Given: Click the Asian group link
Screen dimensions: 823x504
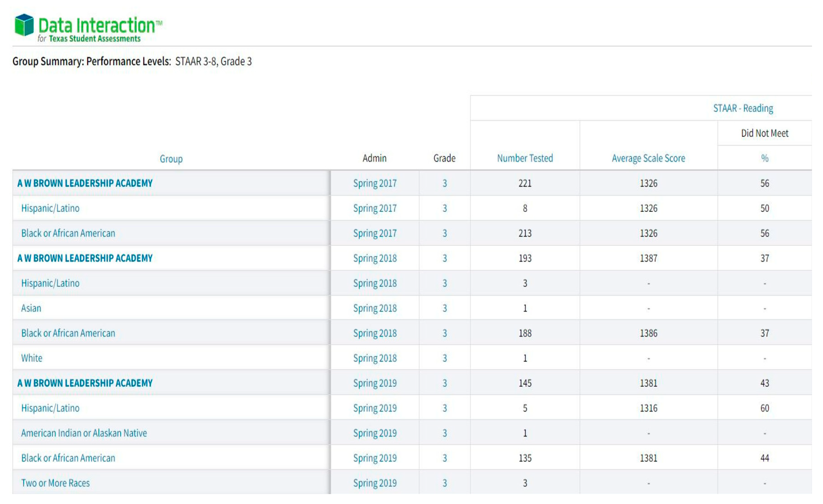Looking at the screenshot, I should [x=31, y=308].
